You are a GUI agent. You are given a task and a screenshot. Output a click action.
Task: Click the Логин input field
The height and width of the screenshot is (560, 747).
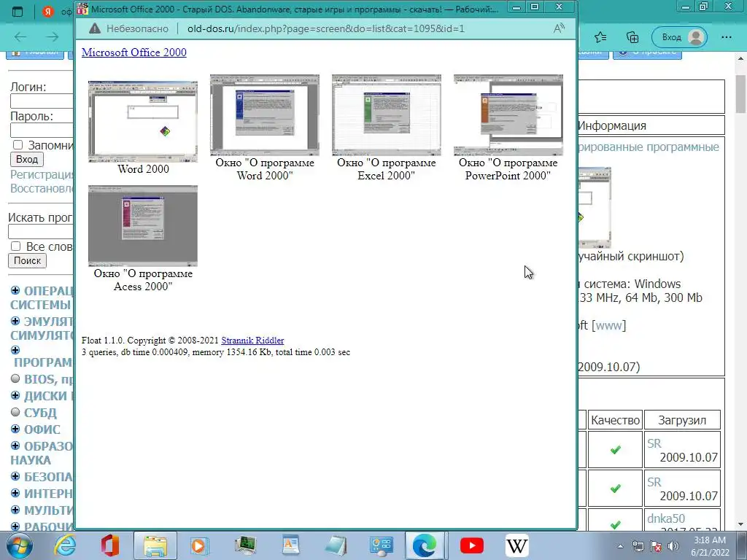tap(42, 101)
